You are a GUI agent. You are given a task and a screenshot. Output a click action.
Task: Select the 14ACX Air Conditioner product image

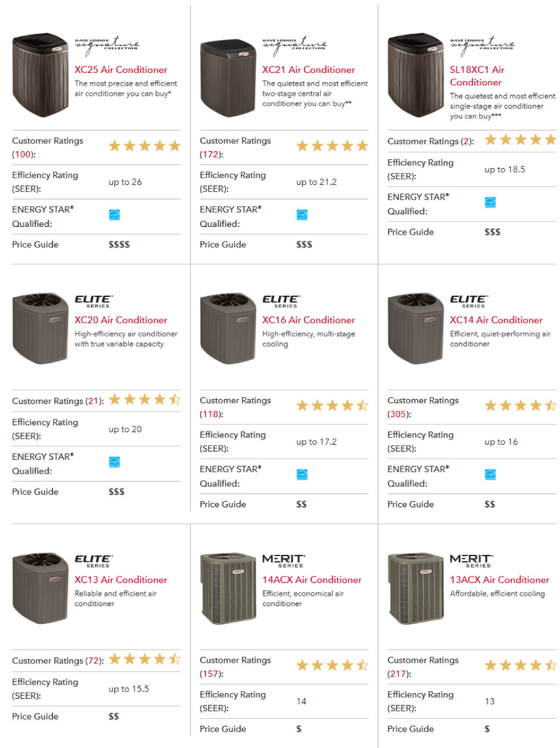pos(228,588)
